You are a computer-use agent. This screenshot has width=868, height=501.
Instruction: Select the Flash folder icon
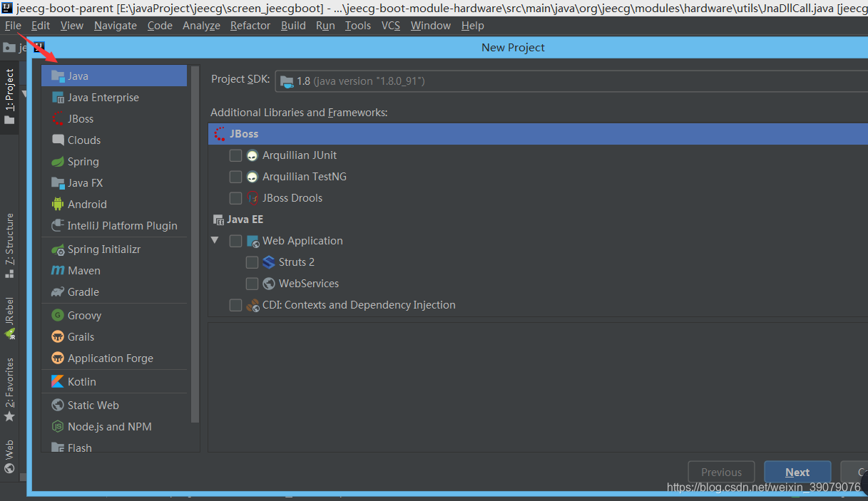(x=58, y=448)
